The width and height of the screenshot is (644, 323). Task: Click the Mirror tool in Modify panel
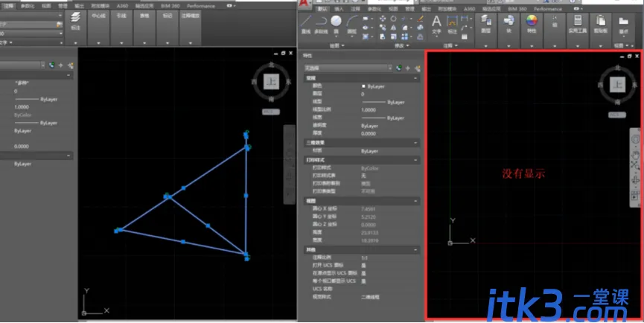393,28
